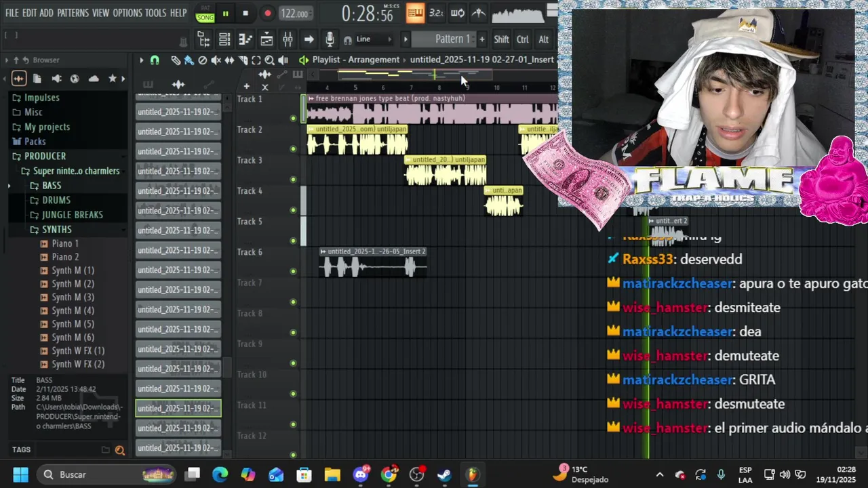The image size is (868, 488).
Task: Show hidden system tray icons chevron
Action: click(659, 474)
